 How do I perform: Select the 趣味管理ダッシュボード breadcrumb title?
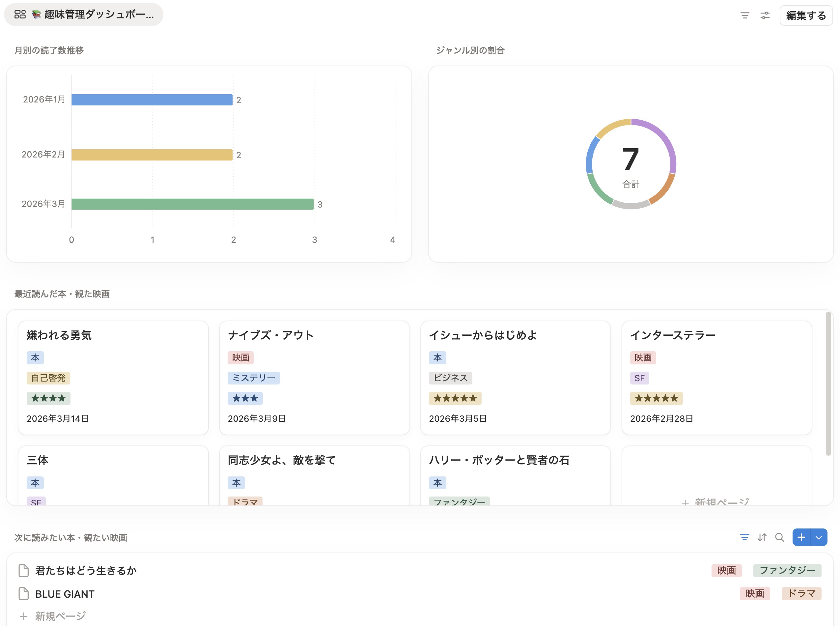click(98, 15)
